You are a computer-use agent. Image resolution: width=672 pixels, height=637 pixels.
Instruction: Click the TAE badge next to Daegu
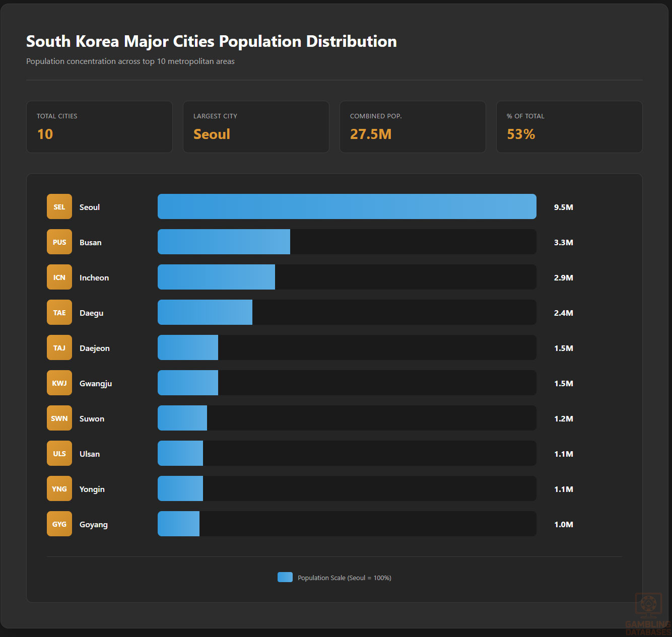pos(59,312)
